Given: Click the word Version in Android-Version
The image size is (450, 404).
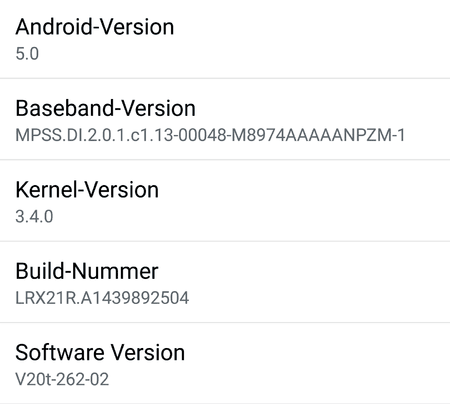Looking at the screenshot, I should (137, 27).
